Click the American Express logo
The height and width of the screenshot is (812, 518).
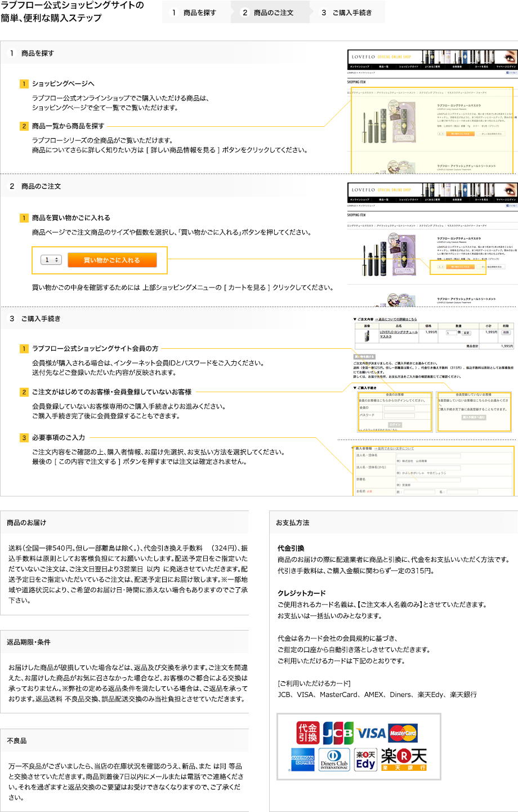point(303,760)
